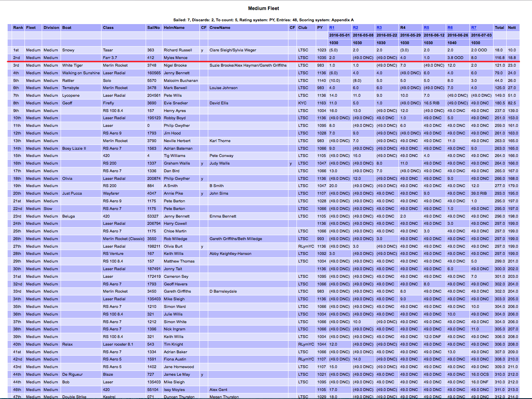Select boat name 'De Rigueur'
Image resolution: width=532 pixels, height=399 pixels.
pos(73,375)
